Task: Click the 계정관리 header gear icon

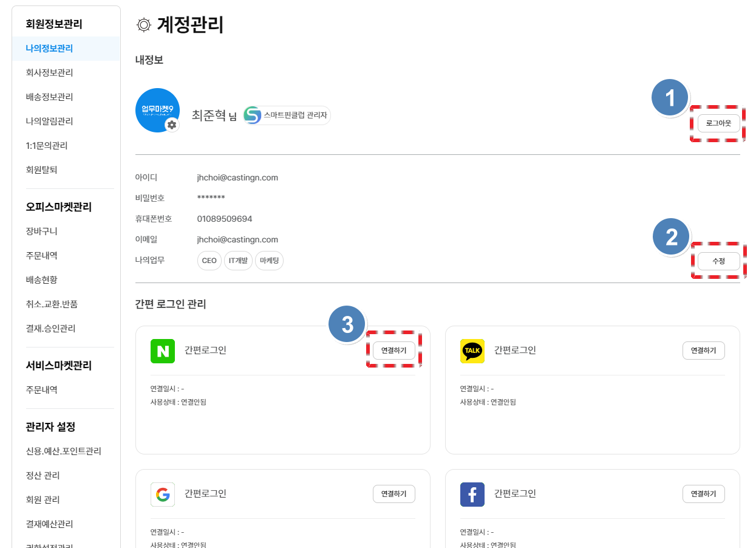Action: (144, 26)
